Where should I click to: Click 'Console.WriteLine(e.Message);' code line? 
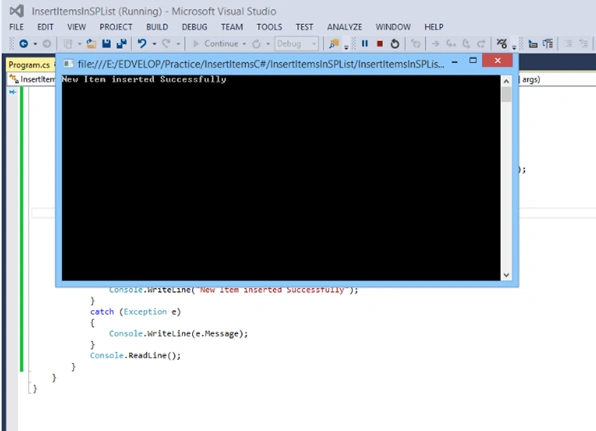pyautogui.click(x=178, y=334)
